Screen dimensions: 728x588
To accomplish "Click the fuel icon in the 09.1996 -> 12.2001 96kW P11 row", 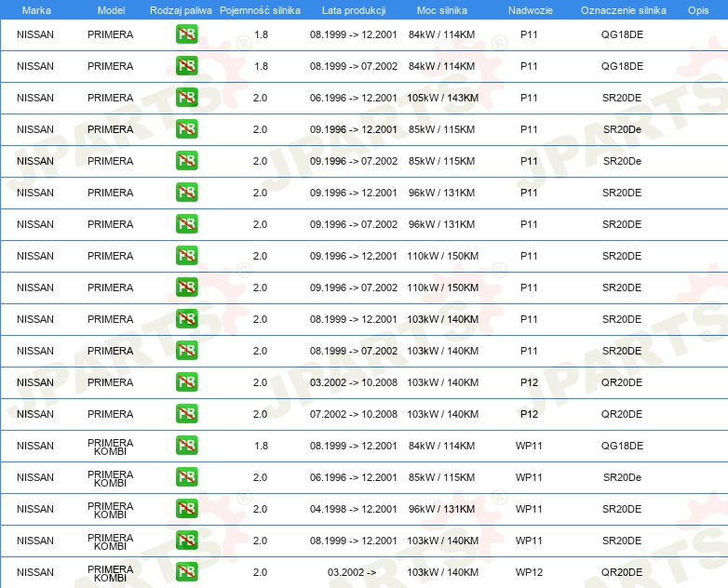I will [x=186, y=193].
